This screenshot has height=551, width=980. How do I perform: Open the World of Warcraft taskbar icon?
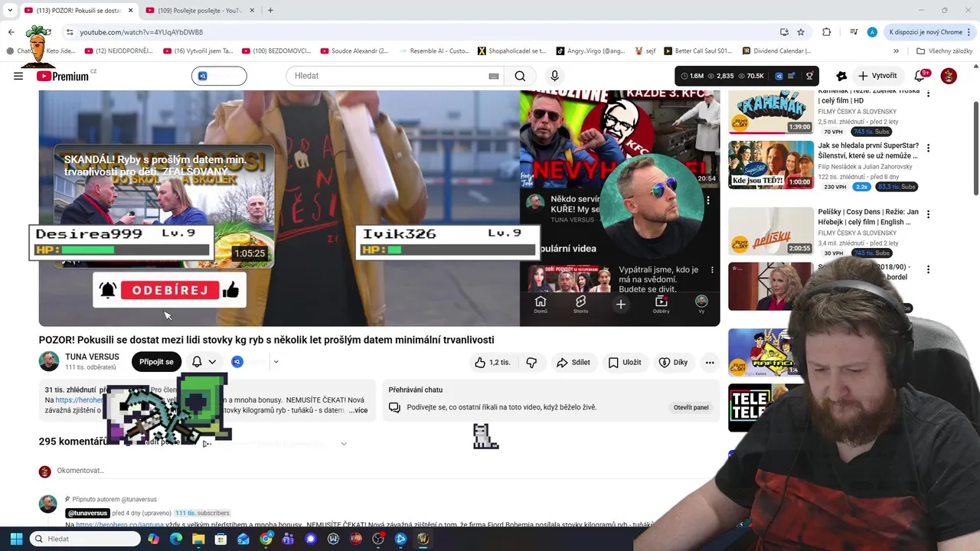[423, 539]
